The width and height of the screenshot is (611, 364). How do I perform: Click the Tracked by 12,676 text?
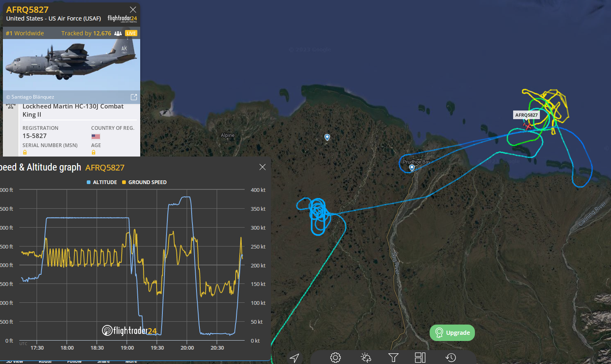(x=86, y=33)
